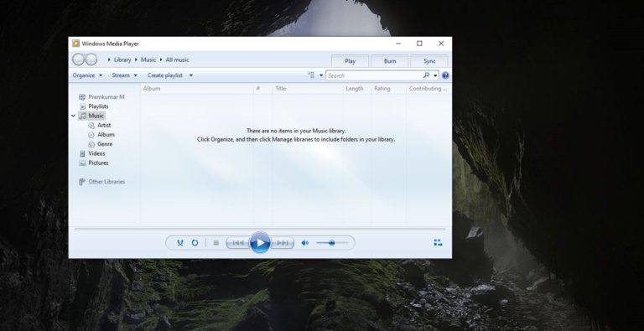
Task: Select Pictures in the navigation pane
Action: (x=99, y=163)
